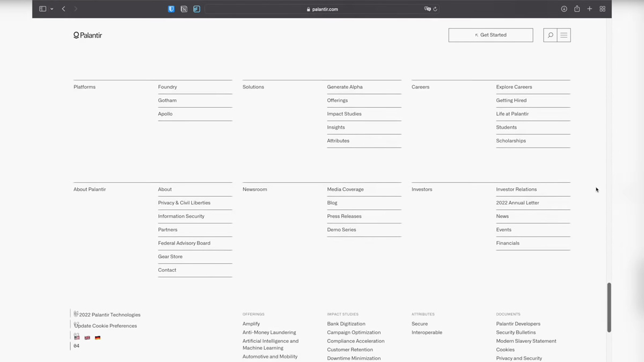The height and width of the screenshot is (362, 644).
Task: Open Demo Series link
Action: click(x=341, y=230)
